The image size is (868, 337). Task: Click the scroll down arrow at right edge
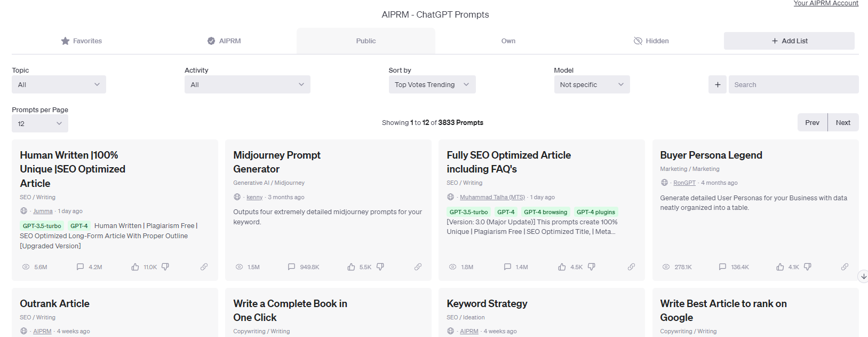click(863, 276)
